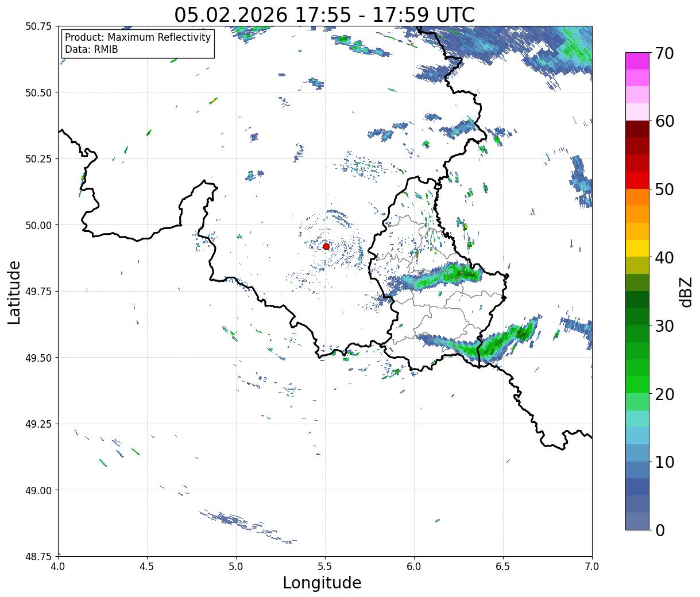
Task: Pick the yellow 40 dBZ colorbar segment
Action: 637,248
